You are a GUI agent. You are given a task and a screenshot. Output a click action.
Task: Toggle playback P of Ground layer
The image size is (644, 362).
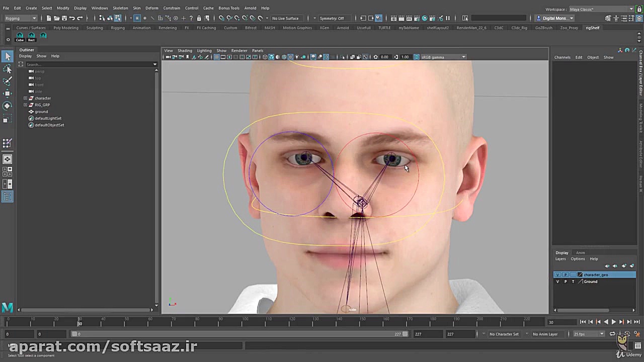tap(565, 282)
